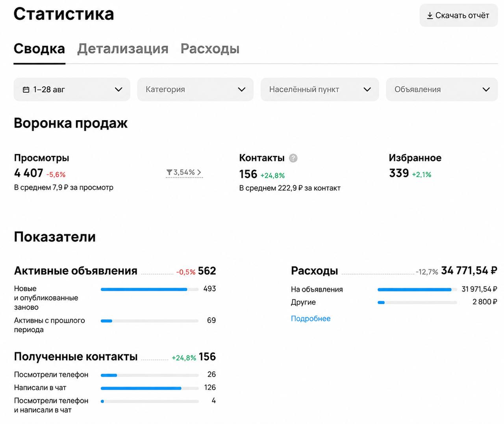Click the Активные объявления heading

[x=76, y=271]
